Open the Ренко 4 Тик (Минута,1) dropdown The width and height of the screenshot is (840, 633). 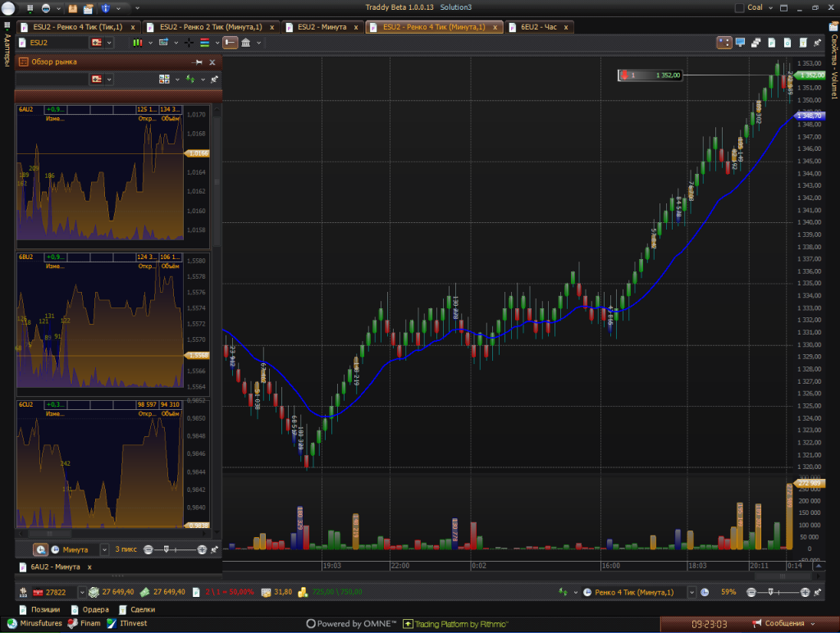point(681,592)
